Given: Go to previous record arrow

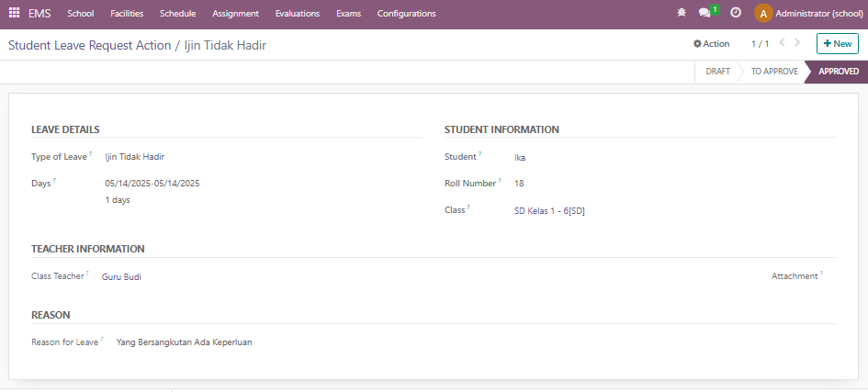Looking at the screenshot, I should [783, 42].
